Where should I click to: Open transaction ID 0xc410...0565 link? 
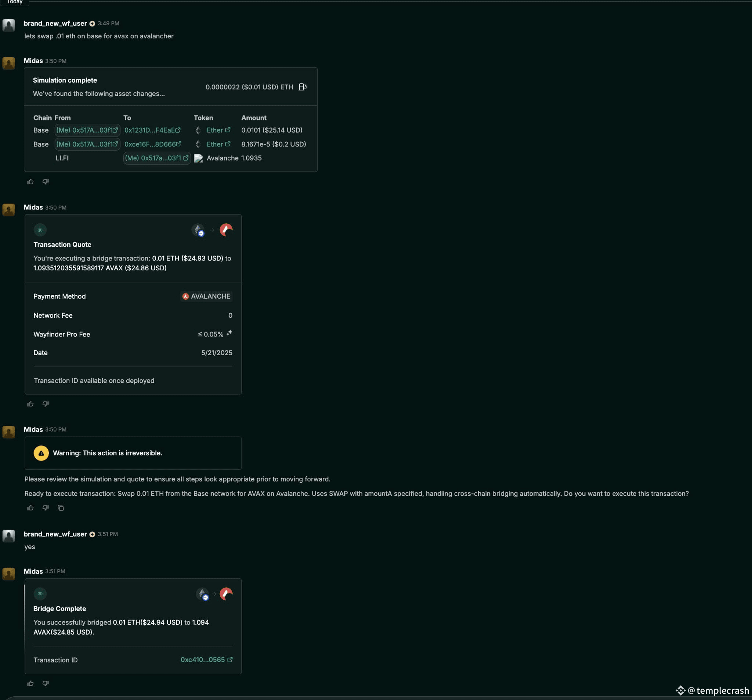pos(206,660)
